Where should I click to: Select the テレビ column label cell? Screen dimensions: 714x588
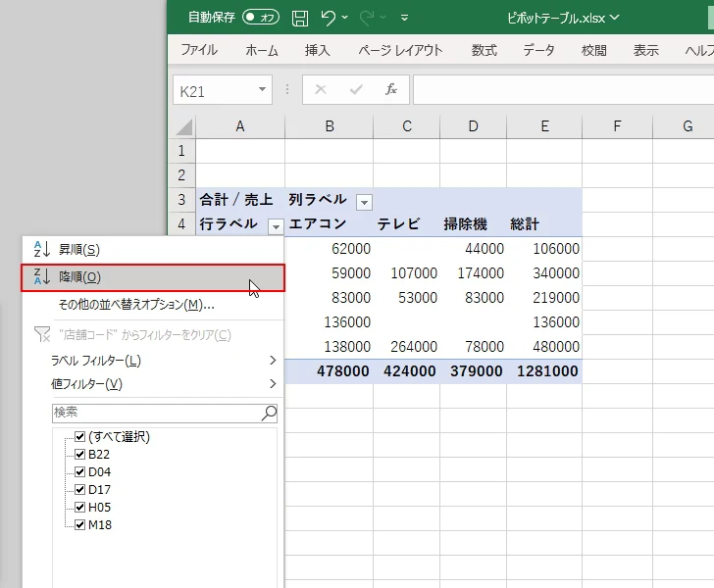tap(406, 223)
